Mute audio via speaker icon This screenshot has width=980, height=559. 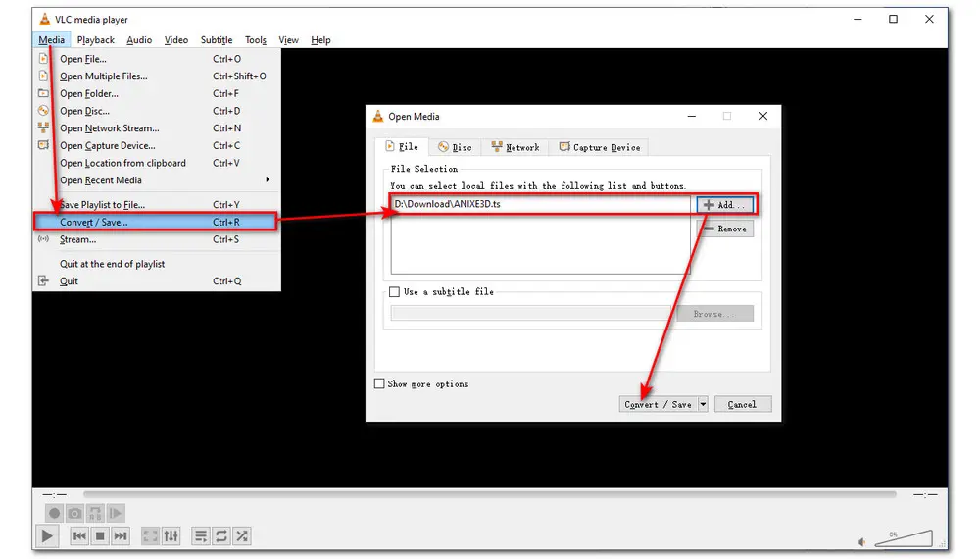tap(862, 542)
